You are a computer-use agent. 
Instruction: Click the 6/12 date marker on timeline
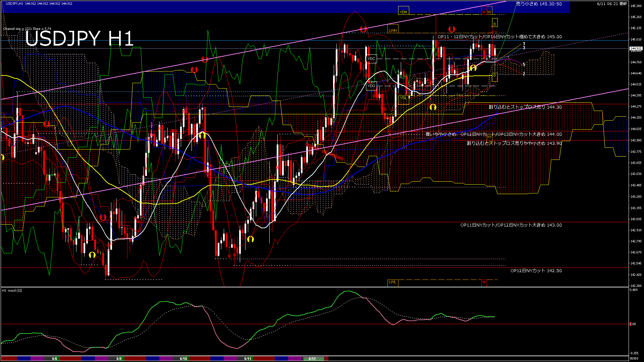point(312,359)
